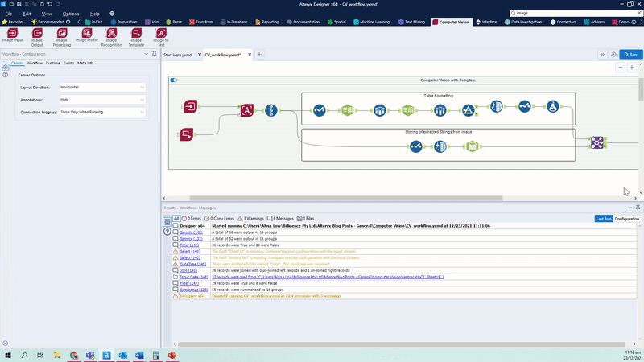Toggle the 6 Messages filter
Image resolution: width=644 pixels, height=362 pixels.
280,219
